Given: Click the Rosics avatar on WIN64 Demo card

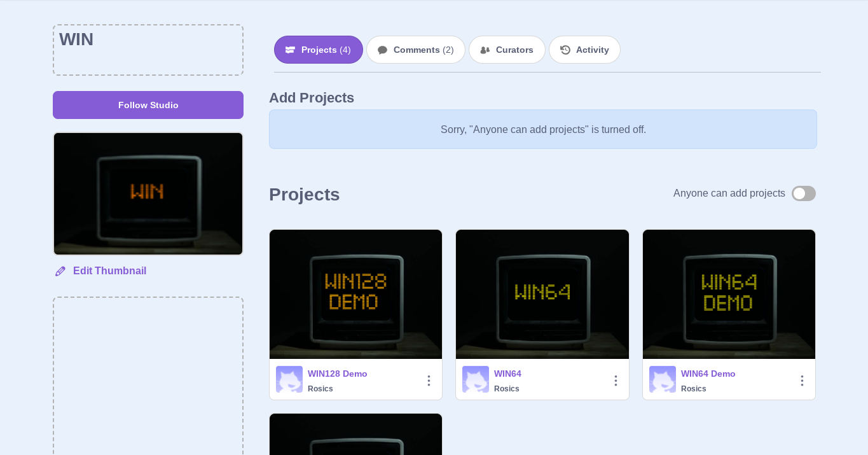Looking at the screenshot, I should (663, 379).
